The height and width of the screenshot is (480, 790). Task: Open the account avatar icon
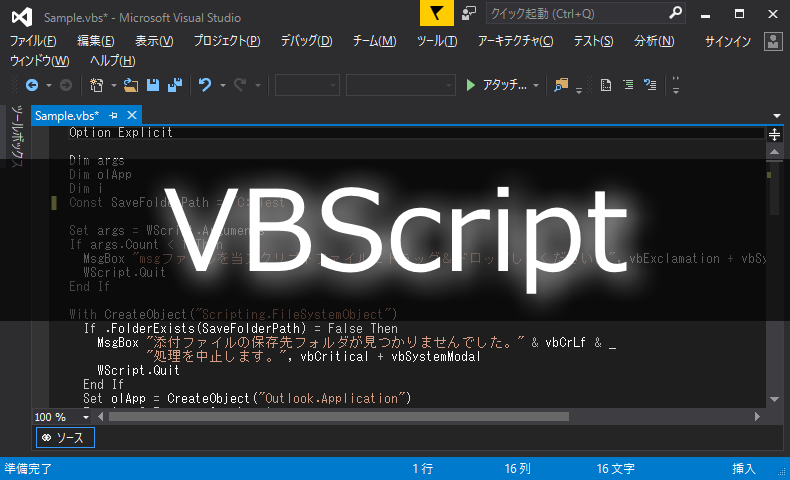773,41
